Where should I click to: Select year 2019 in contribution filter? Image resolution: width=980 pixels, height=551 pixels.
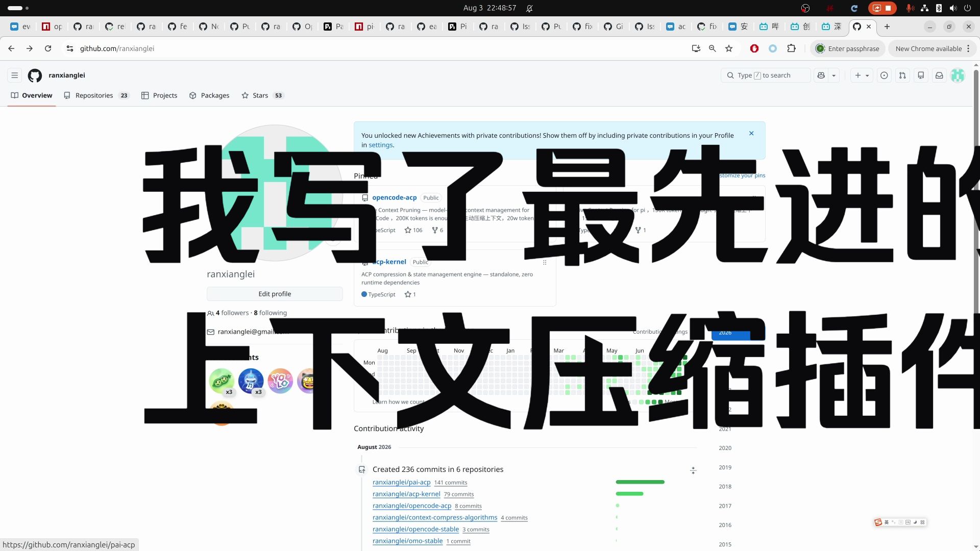(x=725, y=467)
